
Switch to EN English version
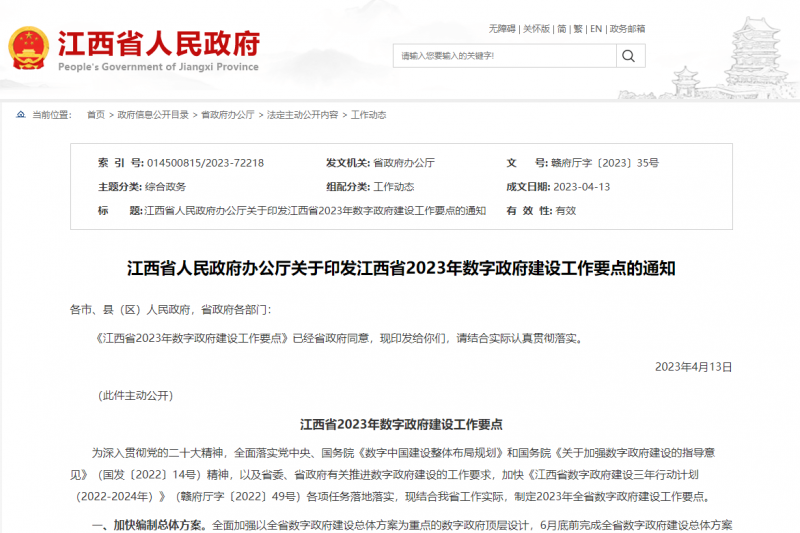point(596,29)
